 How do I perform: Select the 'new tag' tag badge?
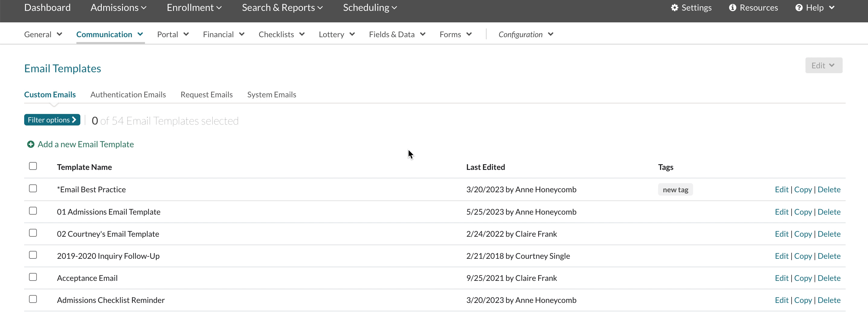675,190
